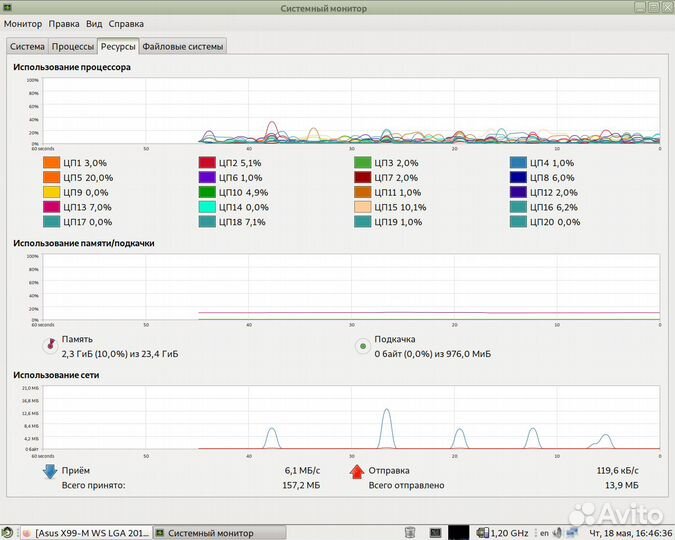Viewport: 675px width, 540px height.
Task: Open the Справка menu
Action: tap(126, 24)
